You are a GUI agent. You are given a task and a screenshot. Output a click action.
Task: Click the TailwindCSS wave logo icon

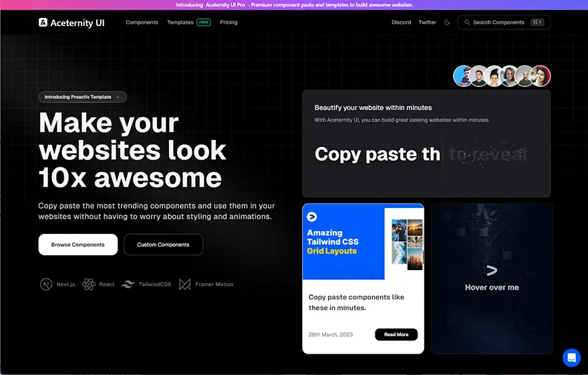(x=128, y=284)
